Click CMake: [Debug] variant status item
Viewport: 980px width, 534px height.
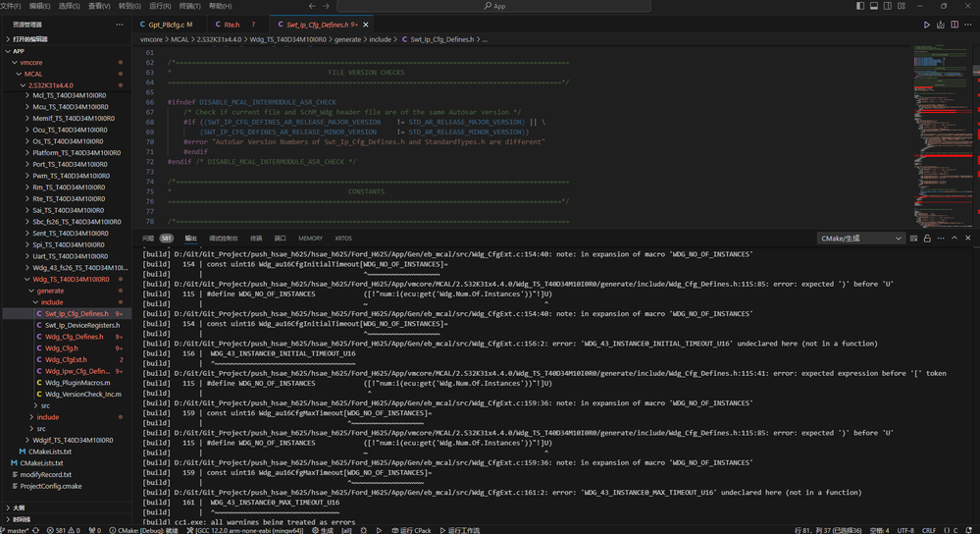(x=144, y=530)
